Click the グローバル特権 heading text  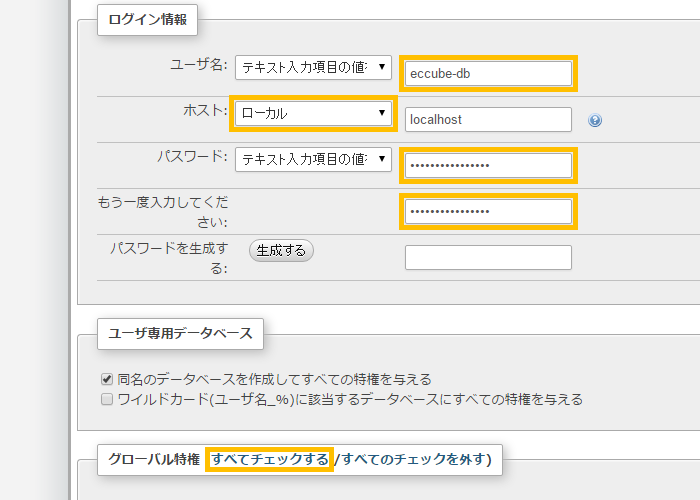click(x=154, y=459)
